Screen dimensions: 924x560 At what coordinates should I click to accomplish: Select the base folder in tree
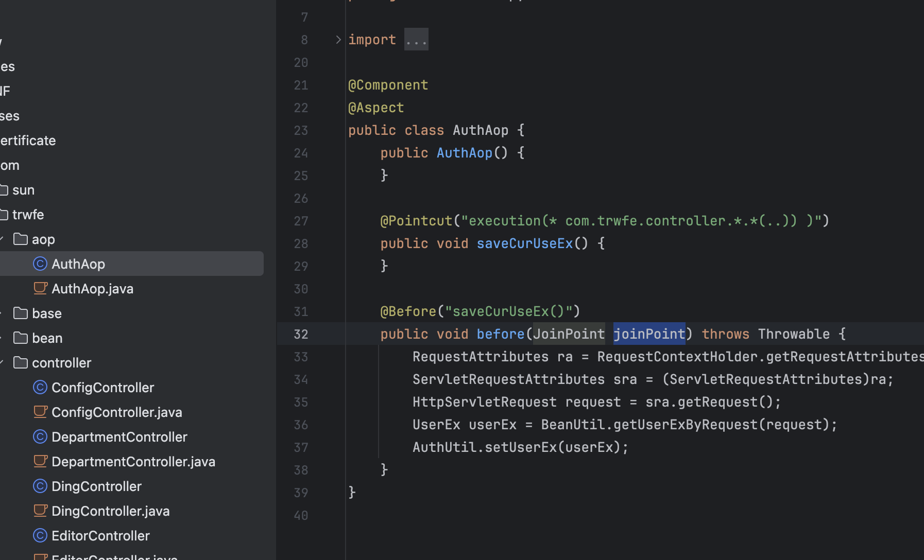(46, 313)
